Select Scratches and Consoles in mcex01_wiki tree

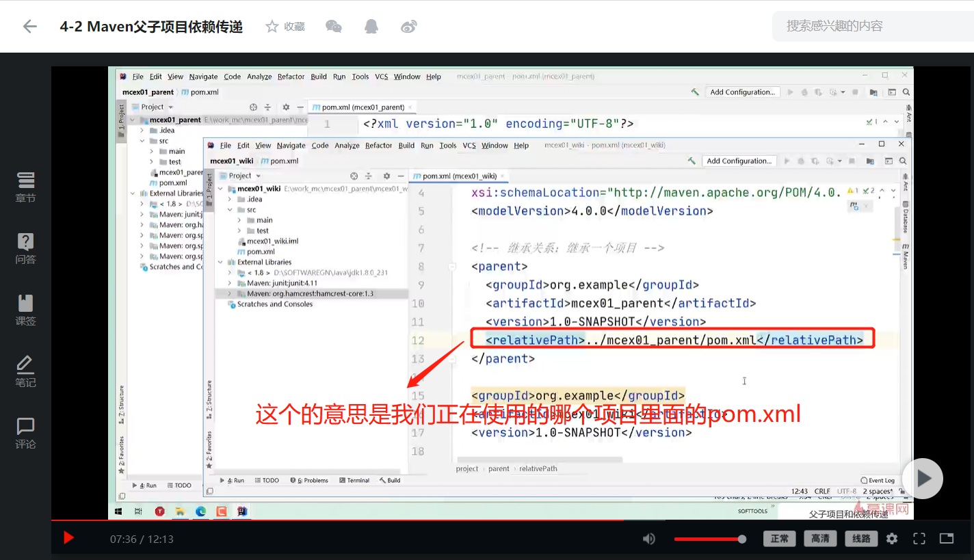269,304
